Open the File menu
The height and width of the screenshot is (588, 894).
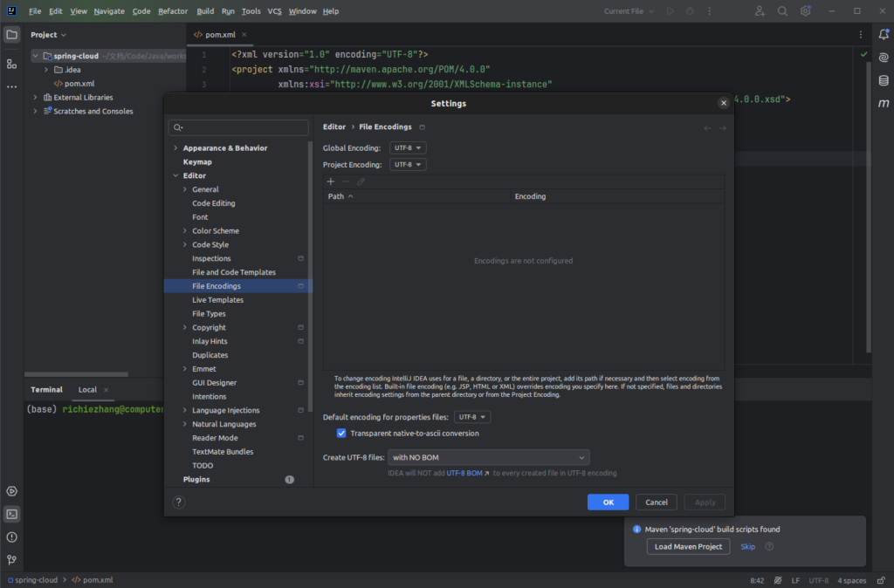(x=35, y=11)
